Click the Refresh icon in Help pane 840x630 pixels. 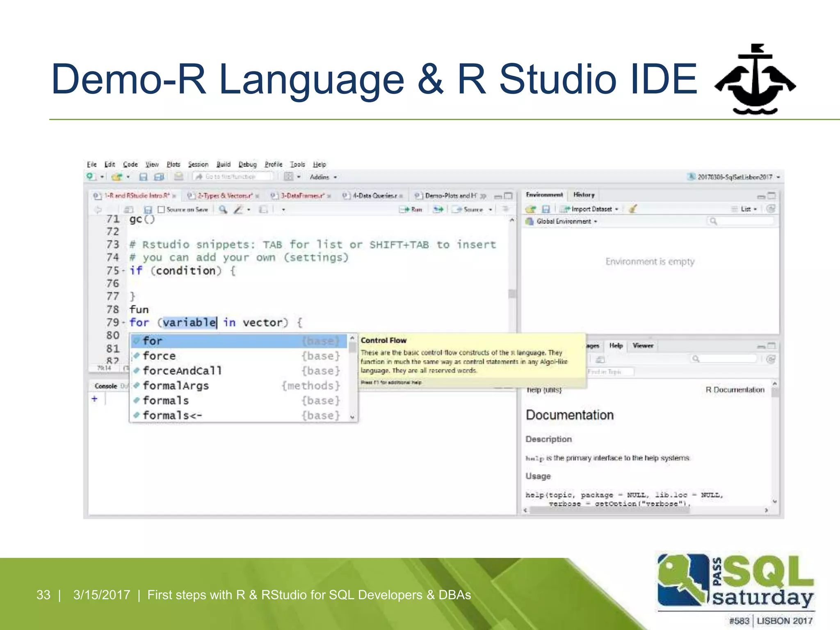771,359
